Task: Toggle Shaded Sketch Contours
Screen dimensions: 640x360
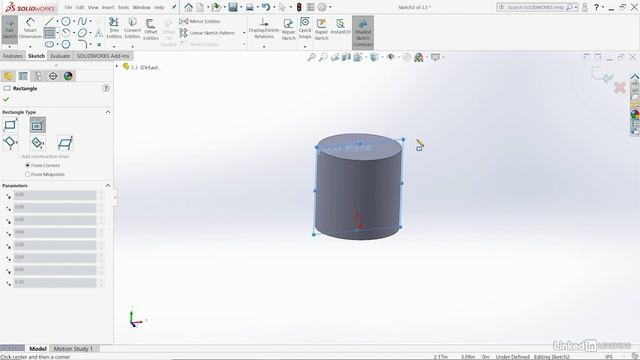Action: click(363, 33)
